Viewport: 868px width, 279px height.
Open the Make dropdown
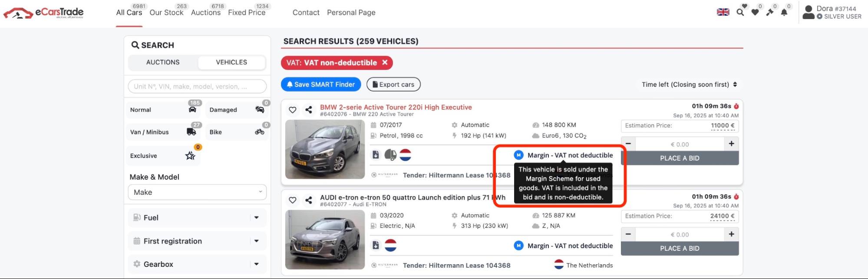tap(197, 192)
